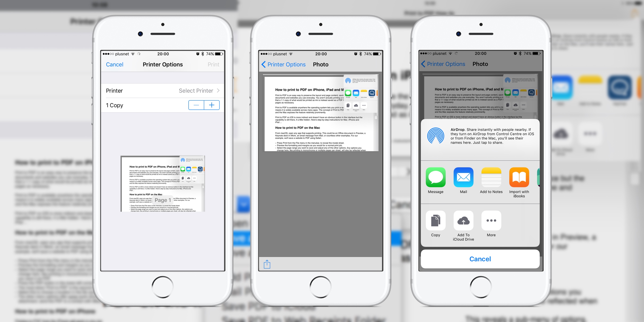The width and height of the screenshot is (644, 322).
Task: Tap Cancel in Printer Options header
Action: 115,65
